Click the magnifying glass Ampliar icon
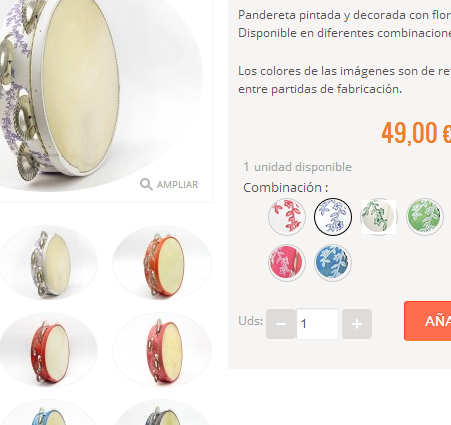The image size is (451, 425). 146,184
